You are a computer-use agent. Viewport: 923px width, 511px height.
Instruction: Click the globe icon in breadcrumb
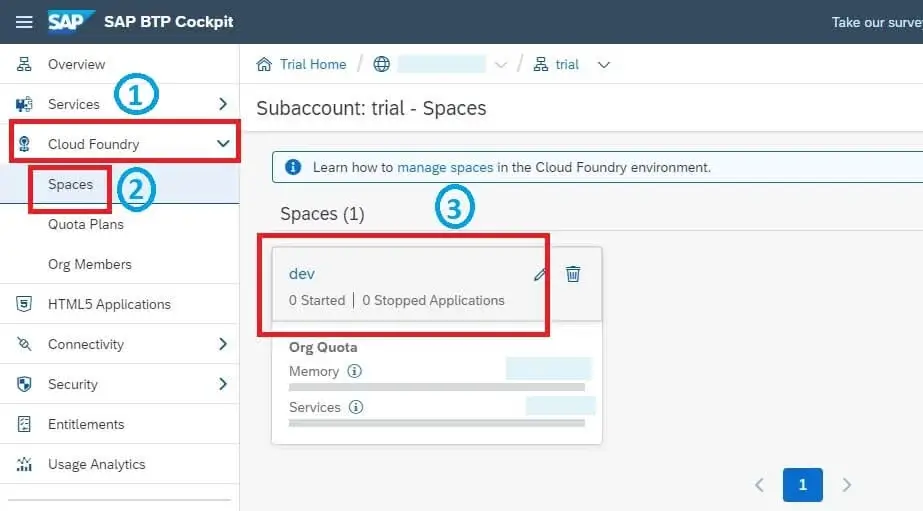point(381,64)
